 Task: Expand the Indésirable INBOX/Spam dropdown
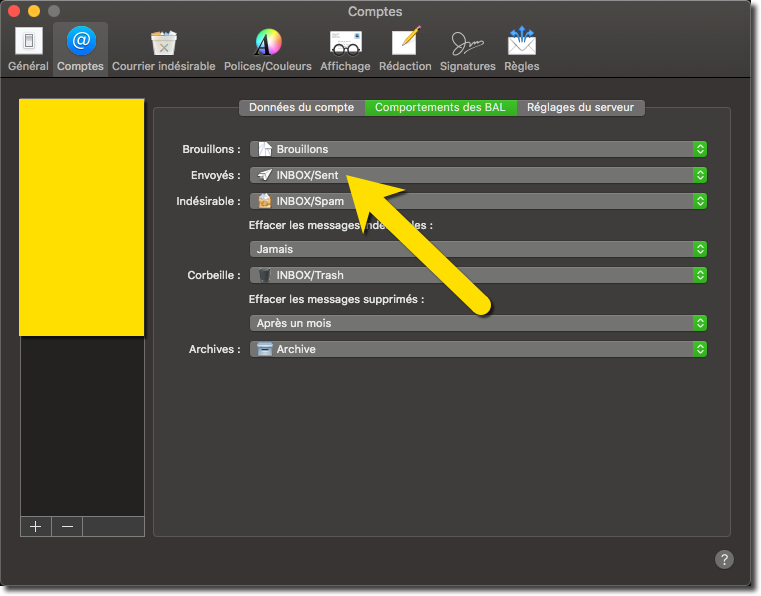click(x=478, y=201)
